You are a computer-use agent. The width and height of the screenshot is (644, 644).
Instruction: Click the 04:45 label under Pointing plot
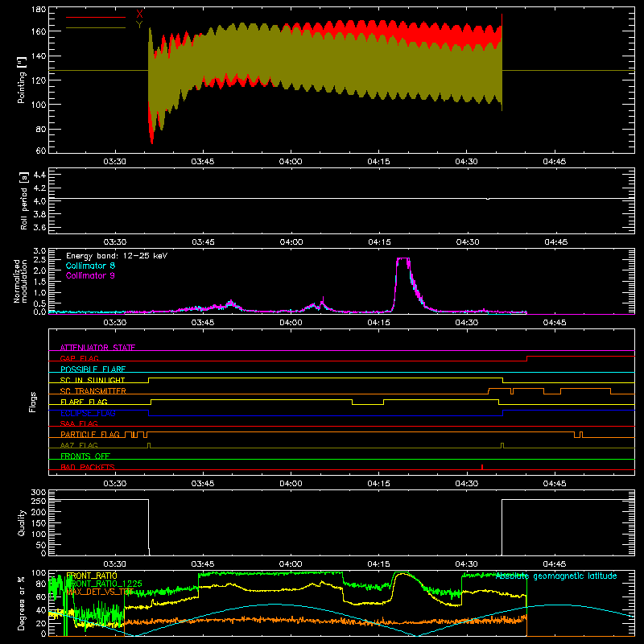[x=555, y=162]
